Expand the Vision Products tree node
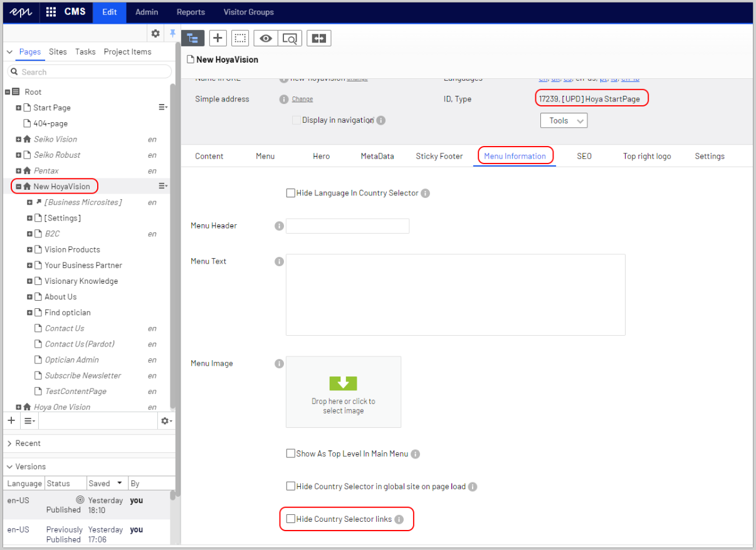 30,250
